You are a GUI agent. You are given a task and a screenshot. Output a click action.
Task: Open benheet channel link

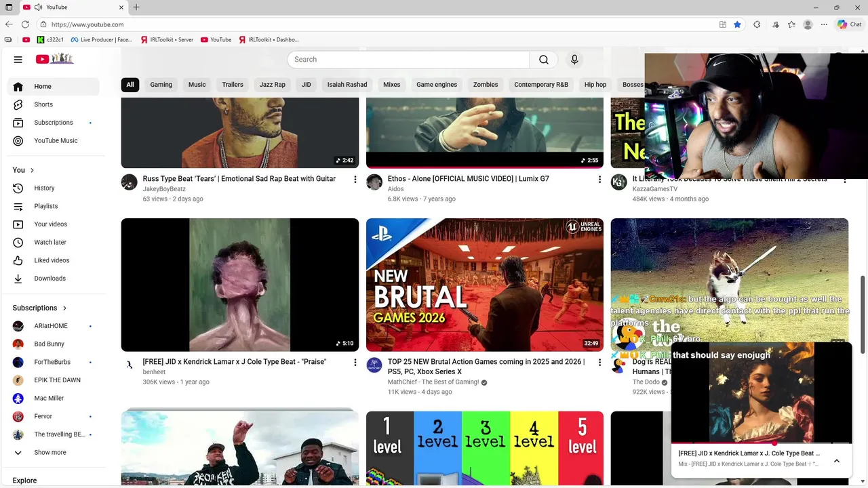154,372
